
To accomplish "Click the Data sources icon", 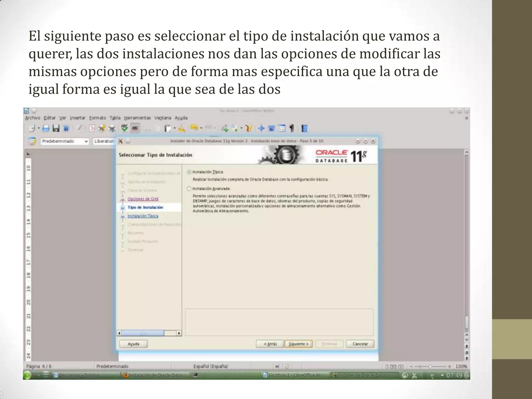I will coord(282,128).
